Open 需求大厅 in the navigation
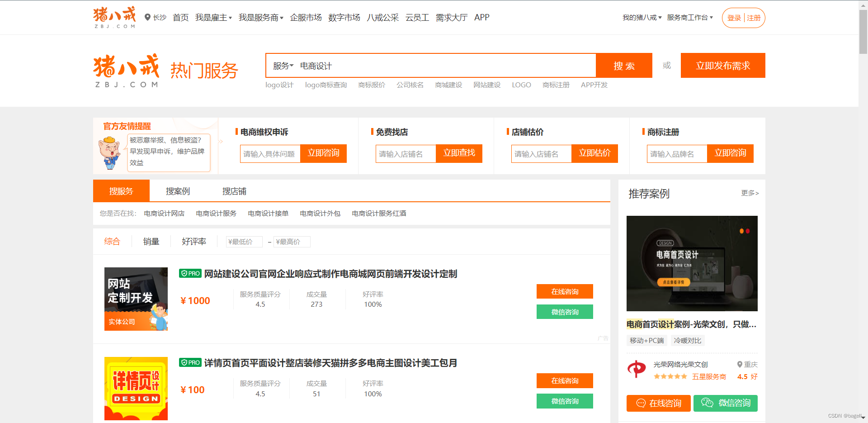868x423 pixels. (x=451, y=17)
